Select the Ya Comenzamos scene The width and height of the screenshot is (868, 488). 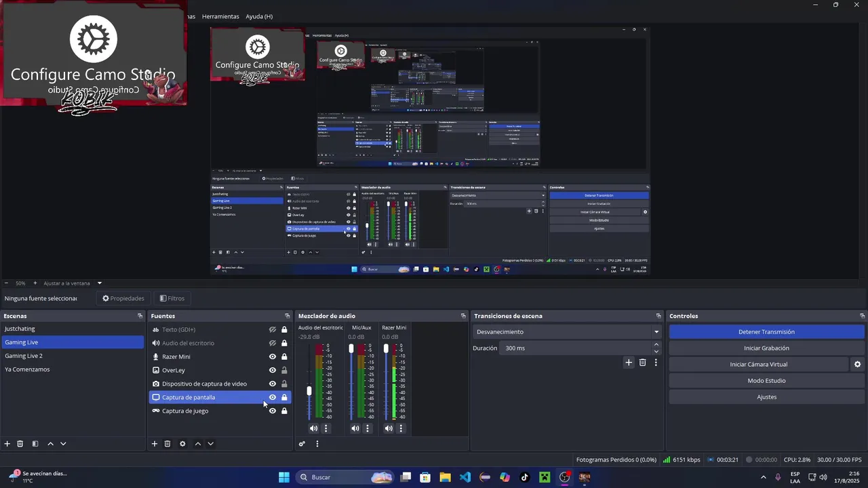(72, 369)
